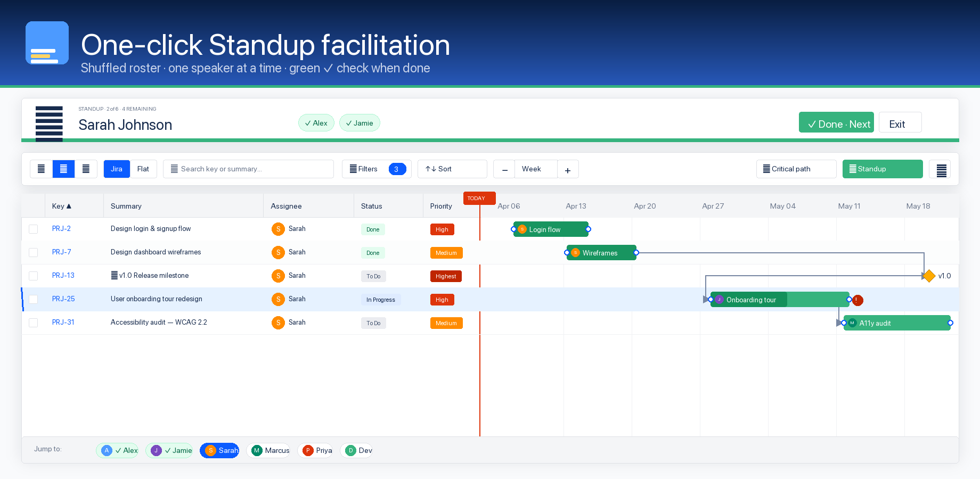
Task: Open the menu icon right of Standup
Action: point(941,169)
